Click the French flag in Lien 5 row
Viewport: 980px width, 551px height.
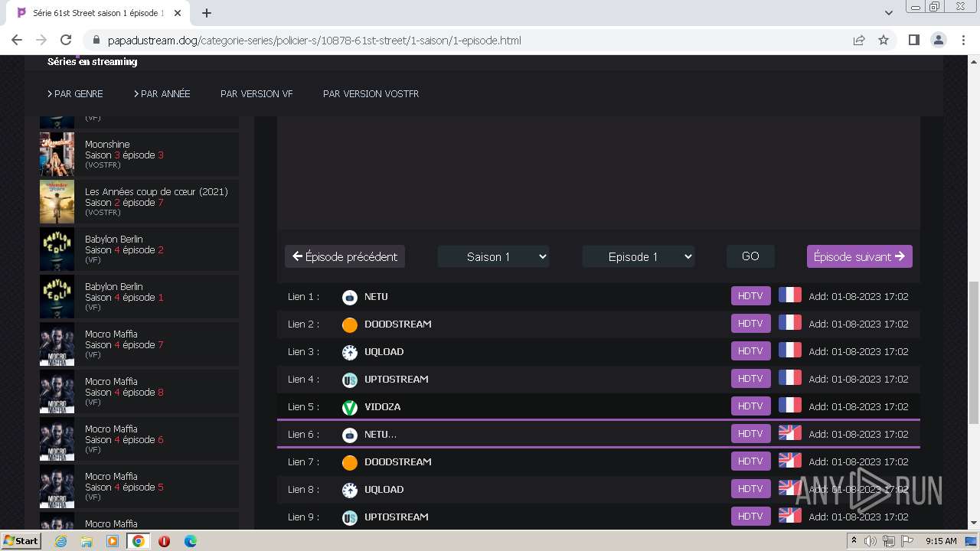click(x=789, y=406)
